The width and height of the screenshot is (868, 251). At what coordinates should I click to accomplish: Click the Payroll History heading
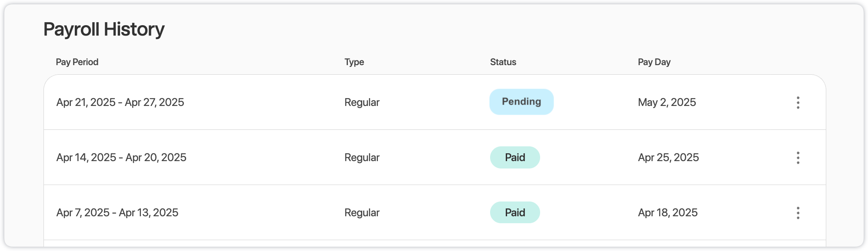(104, 30)
